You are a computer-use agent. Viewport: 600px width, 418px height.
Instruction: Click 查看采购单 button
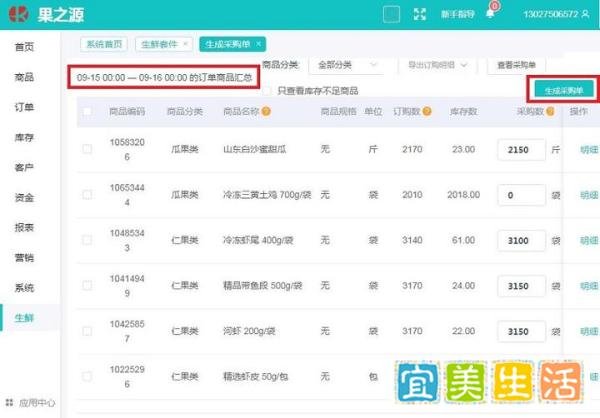tap(516, 65)
